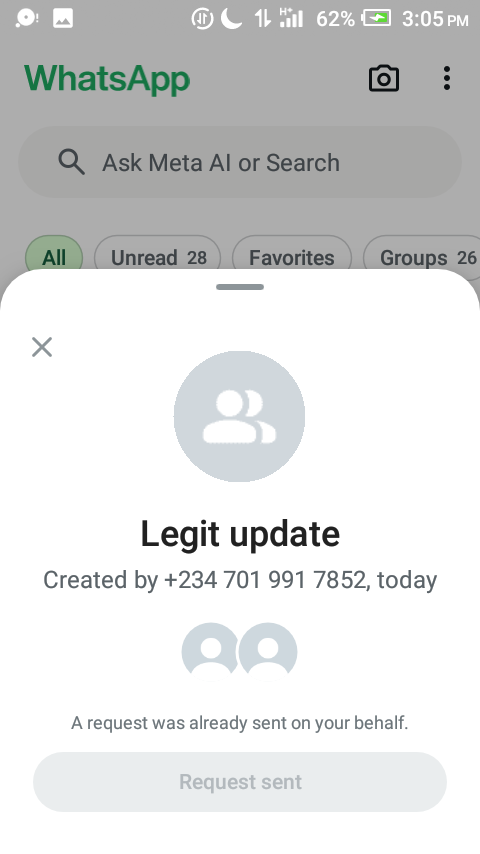The height and width of the screenshot is (854, 480).
Task: Tap the battery charging icon
Action: pyautogui.click(x=377, y=19)
